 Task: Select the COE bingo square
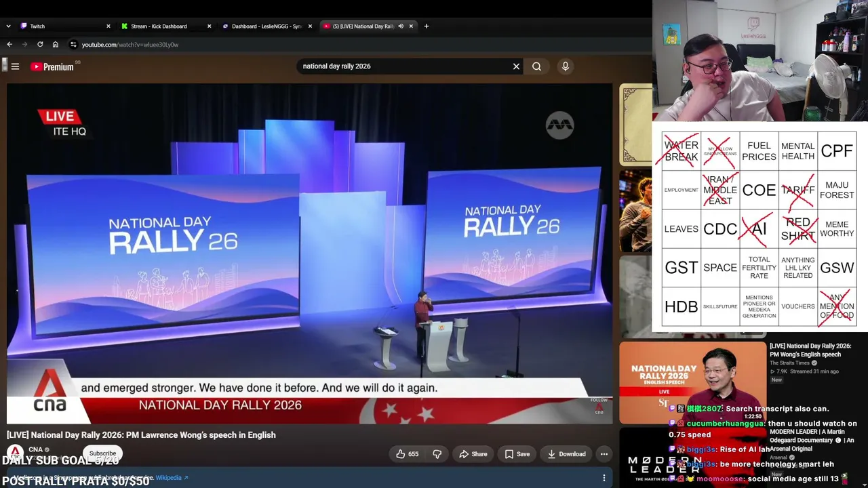759,190
